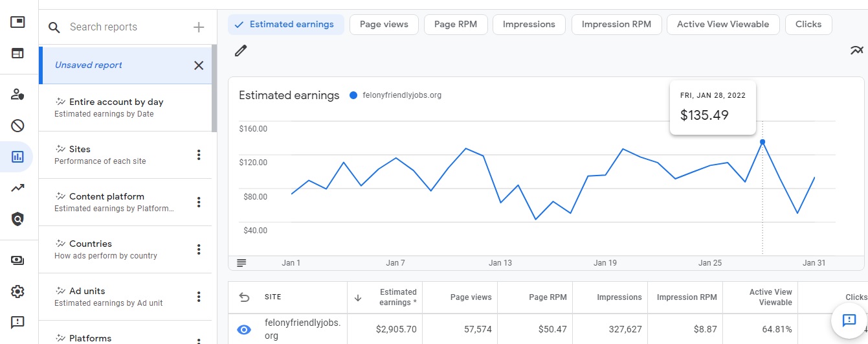Image resolution: width=868 pixels, height=344 pixels.
Task: Open the Entire account by day report
Action: point(126,108)
